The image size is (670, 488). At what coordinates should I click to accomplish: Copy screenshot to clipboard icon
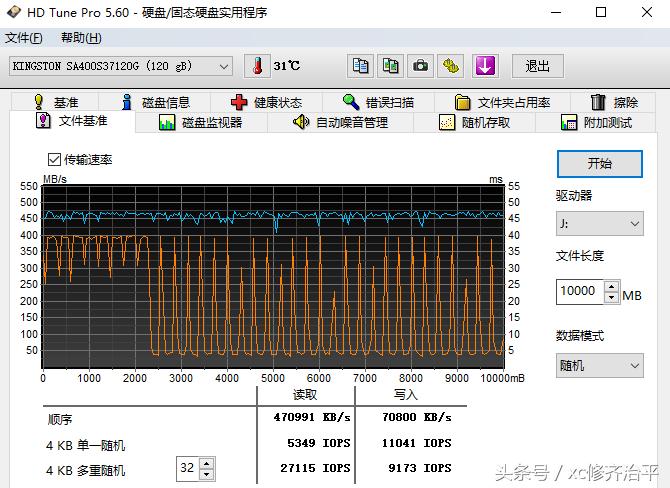[390, 66]
